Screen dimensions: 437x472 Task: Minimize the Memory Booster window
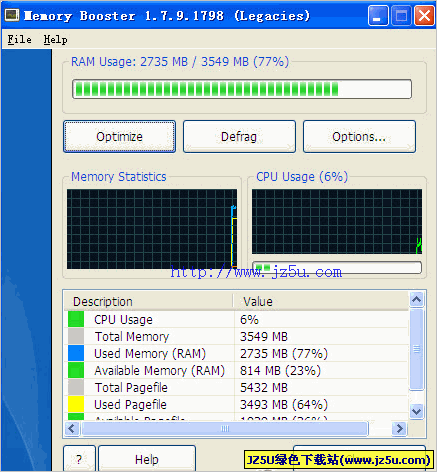[x=378, y=15]
